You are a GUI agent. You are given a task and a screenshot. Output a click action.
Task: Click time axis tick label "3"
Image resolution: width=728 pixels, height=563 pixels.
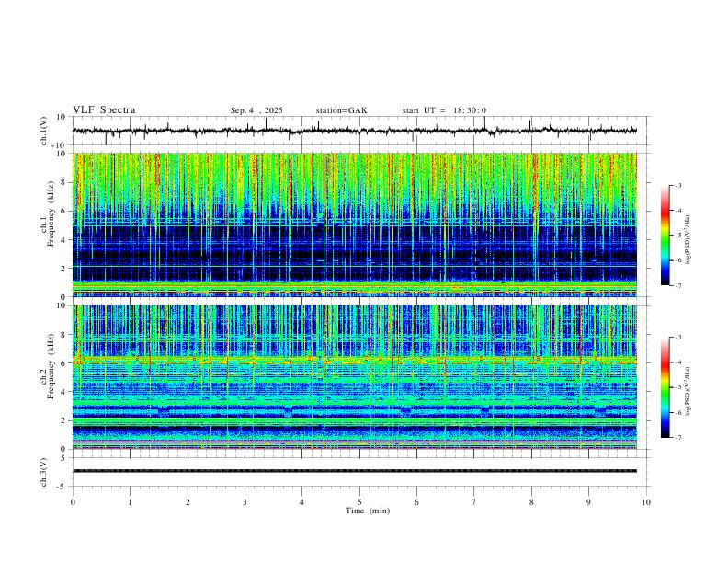pyautogui.click(x=245, y=502)
